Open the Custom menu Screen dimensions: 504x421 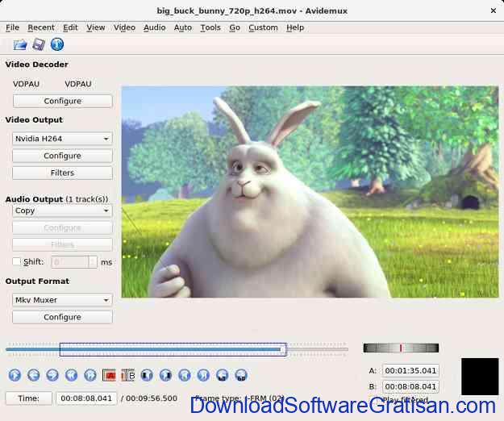point(263,27)
